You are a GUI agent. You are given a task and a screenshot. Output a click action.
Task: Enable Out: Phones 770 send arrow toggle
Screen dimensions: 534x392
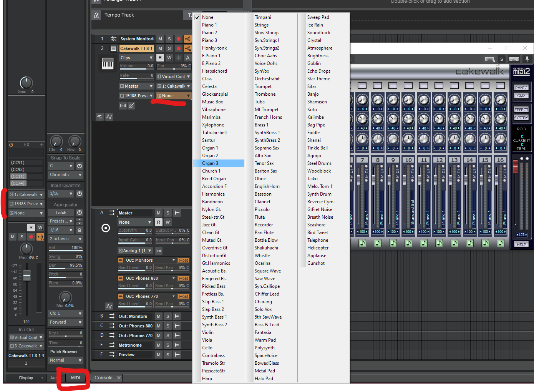121,296
